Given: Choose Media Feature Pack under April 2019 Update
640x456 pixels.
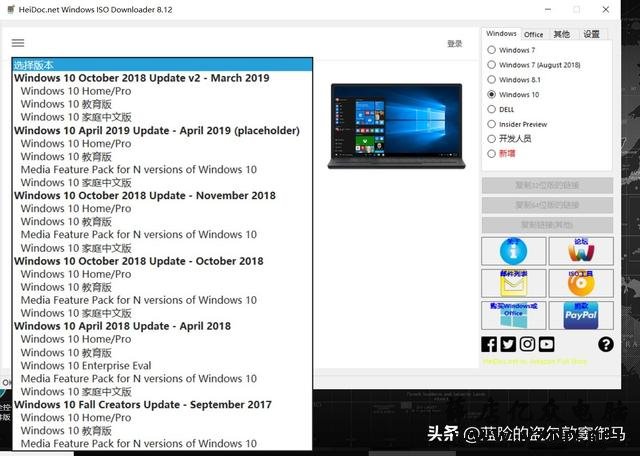Looking at the screenshot, I should pos(162,169).
